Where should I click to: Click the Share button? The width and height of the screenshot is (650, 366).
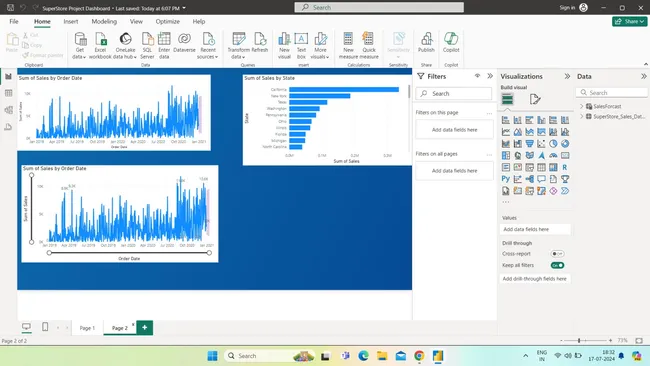point(629,22)
